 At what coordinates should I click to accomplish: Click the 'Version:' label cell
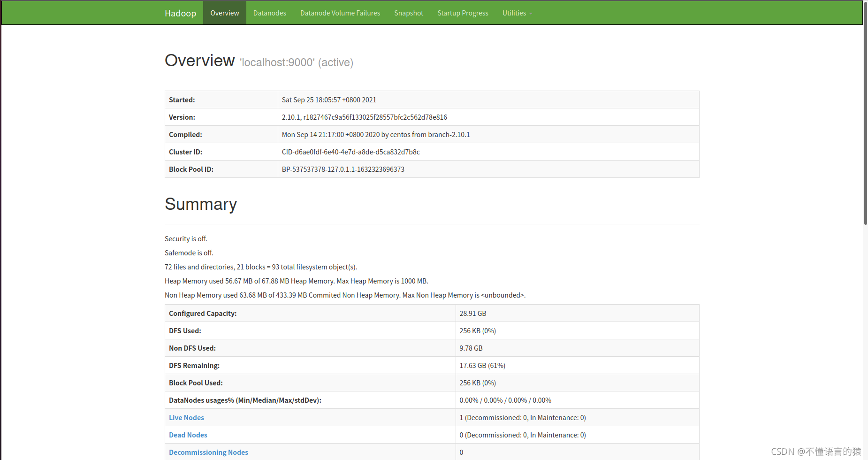tap(221, 117)
